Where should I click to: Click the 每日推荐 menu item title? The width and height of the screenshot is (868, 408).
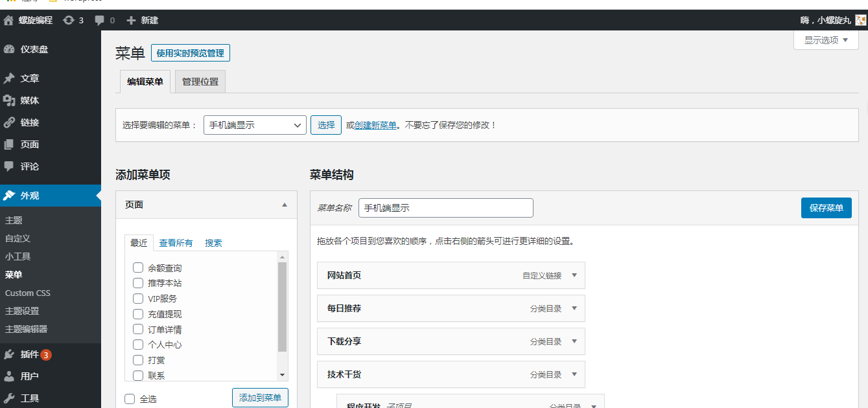[344, 308]
